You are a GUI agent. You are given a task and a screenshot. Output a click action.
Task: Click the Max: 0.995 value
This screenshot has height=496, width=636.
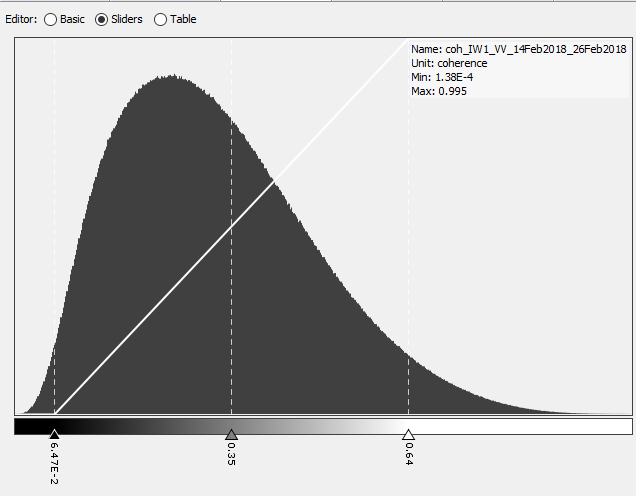tap(438, 91)
